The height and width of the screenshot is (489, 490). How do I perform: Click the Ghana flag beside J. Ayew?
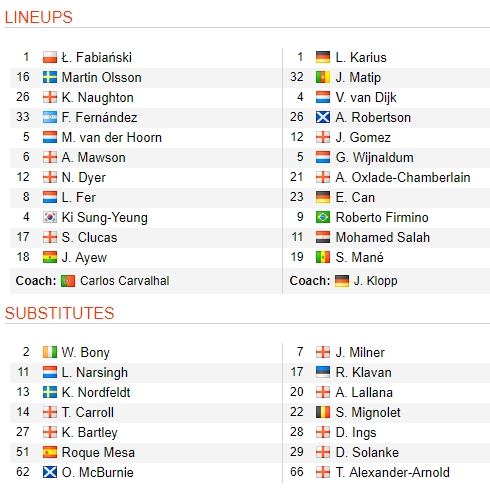tap(50, 257)
